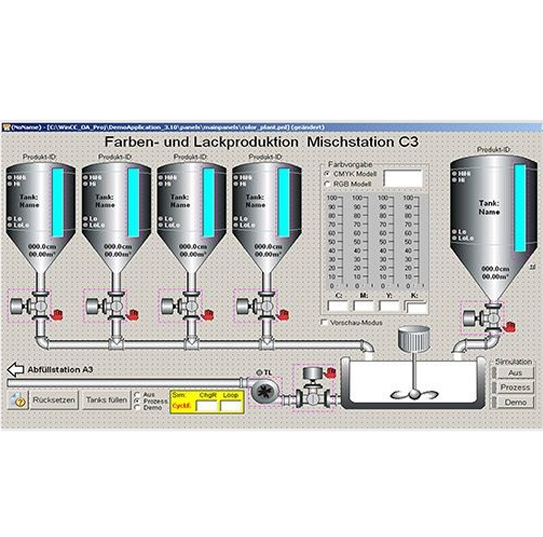
Task: Click the red hand icon beside the large tank valve
Action: click(509, 327)
